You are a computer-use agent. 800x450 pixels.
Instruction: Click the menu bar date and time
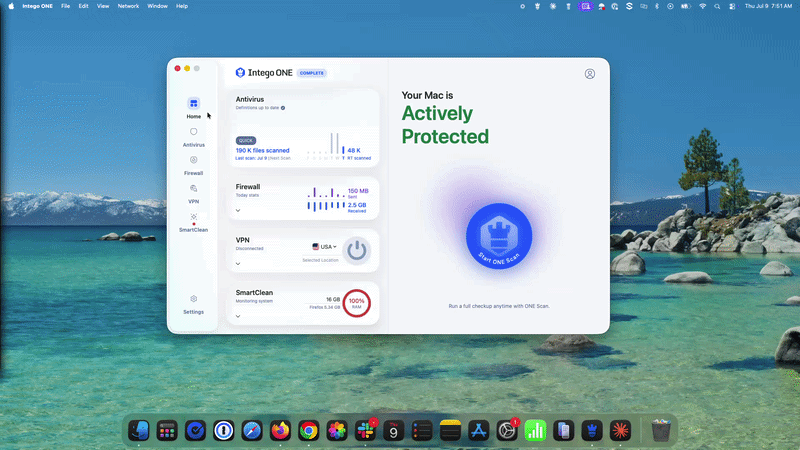tap(768, 6)
